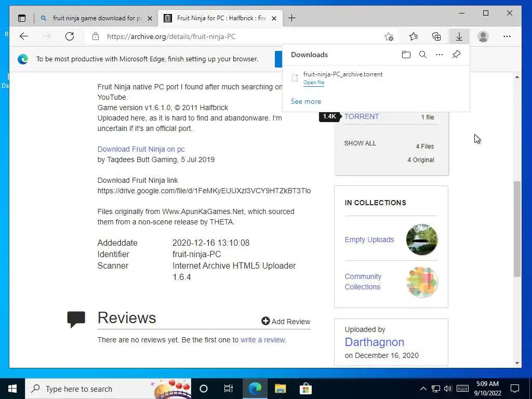Click scrollbar down arrow
This screenshot has height=399, width=532.
click(517, 363)
